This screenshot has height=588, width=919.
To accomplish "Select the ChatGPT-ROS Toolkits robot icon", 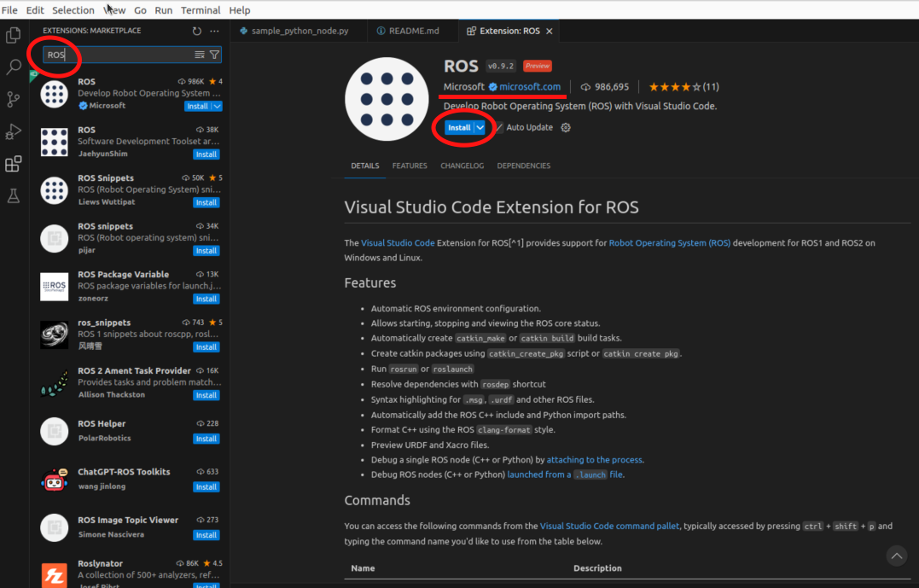I will coord(54,480).
